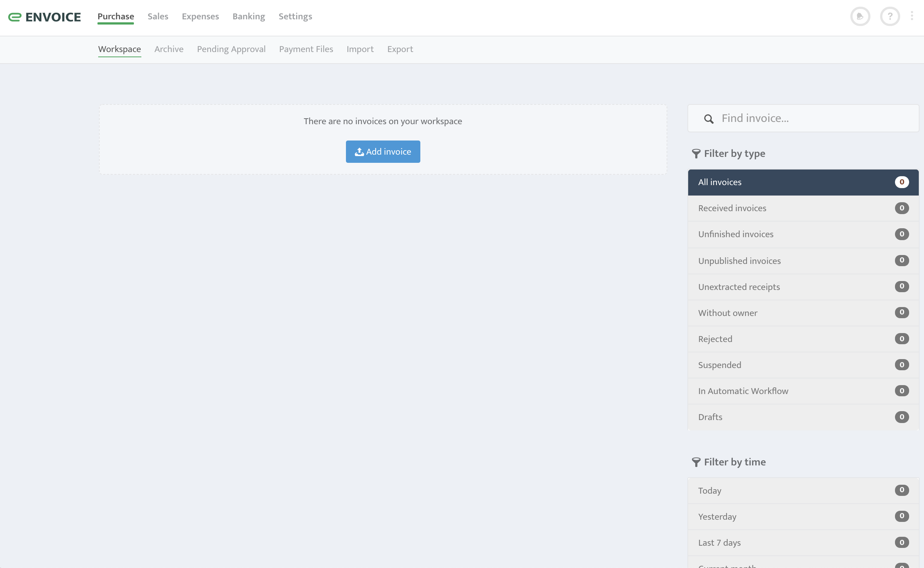Click the Find invoice search field
This screenshot has height=568, width=924.
click(x=803, y=118)
